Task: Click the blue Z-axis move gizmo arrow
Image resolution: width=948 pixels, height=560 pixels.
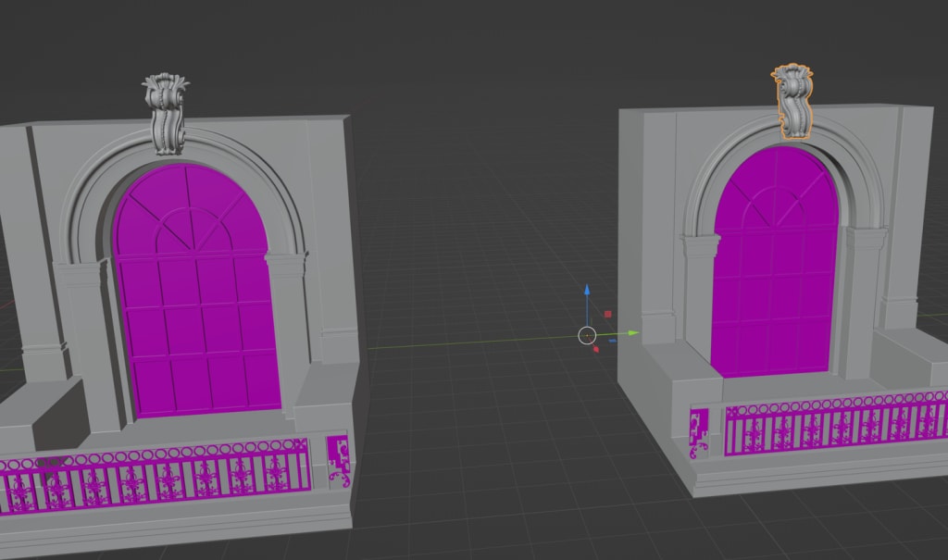Action: [x=586, y=291]
